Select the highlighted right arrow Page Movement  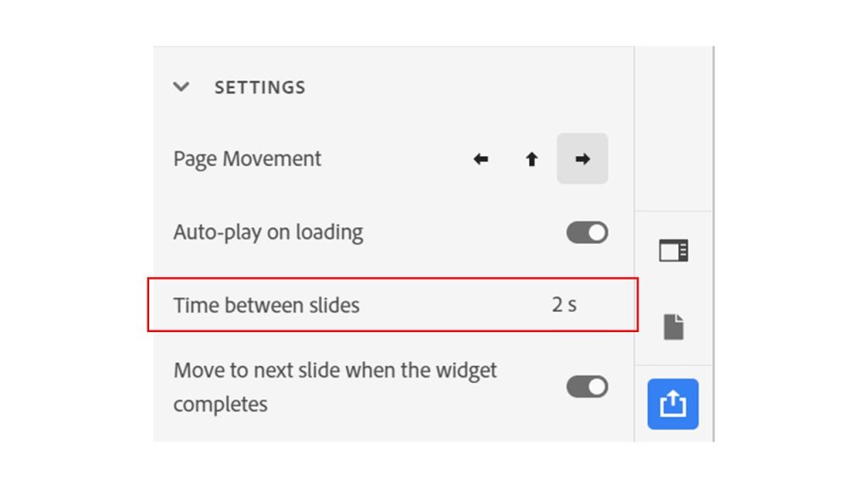[582, 158]
